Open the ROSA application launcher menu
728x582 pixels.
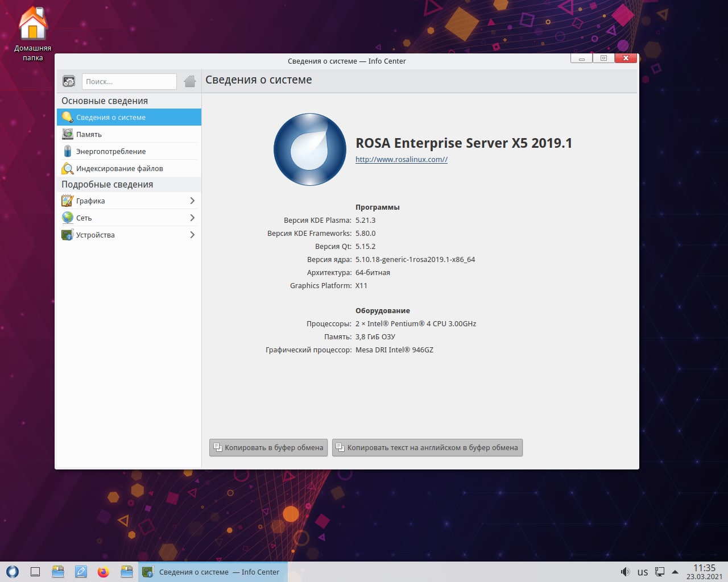click(13, 572)
